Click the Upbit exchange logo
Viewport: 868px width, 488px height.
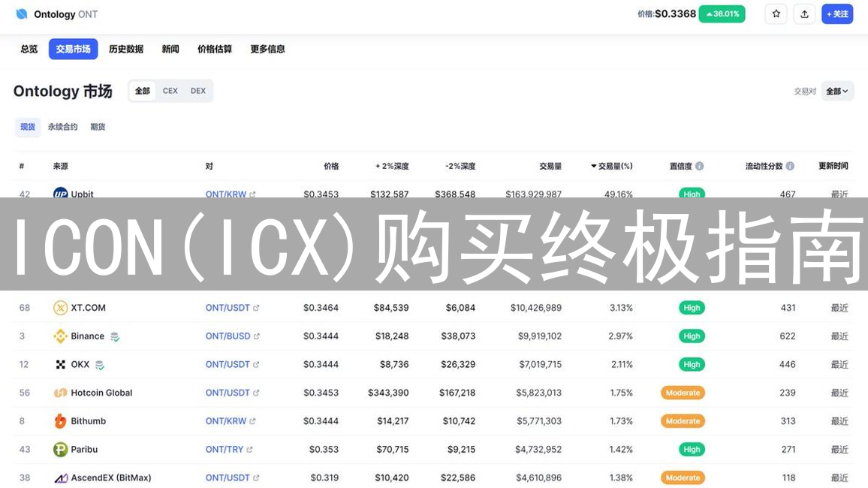(x=60, y=192)
